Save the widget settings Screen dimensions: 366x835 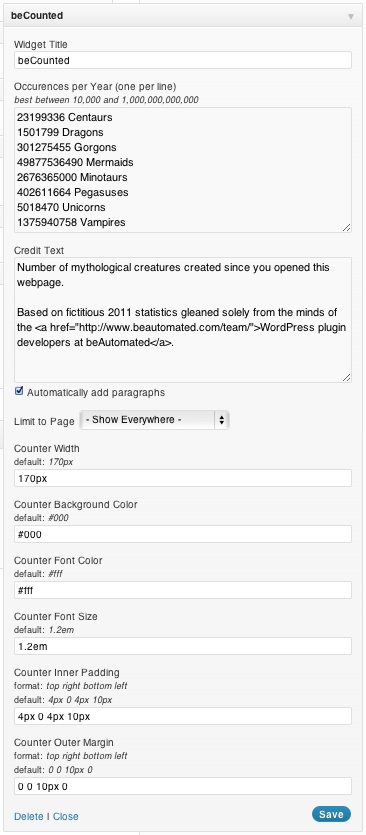(x=331, y=814)
